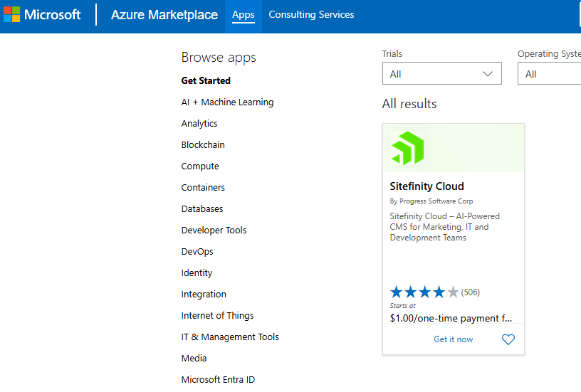Screen dimensions: 581x392
Task: Click the $1.00/one-time payment price text
Action: (x=451, y=318)
